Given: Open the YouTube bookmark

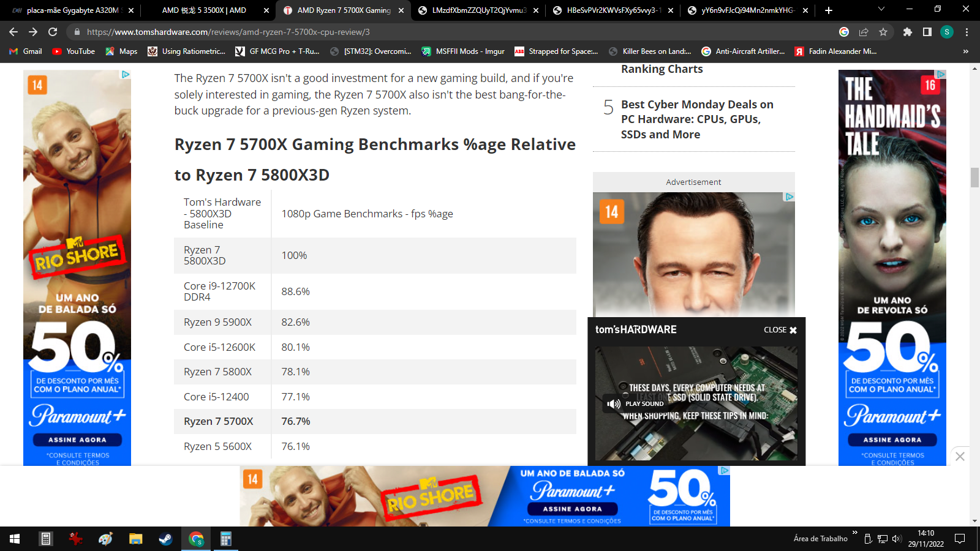Looking at the screenshot, I should point(73,51).
